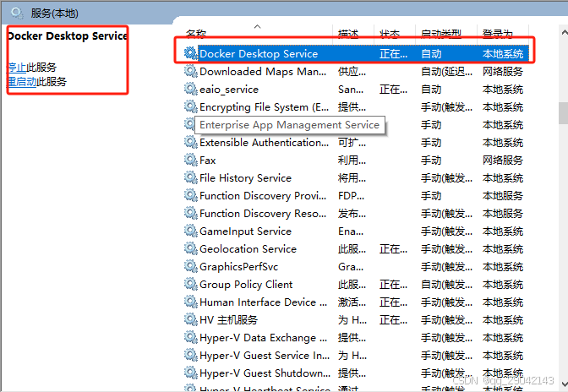This screenshot has height=392, width=568.
Task: Click the scroll down arrow of services list
Action: pos(564,384)
